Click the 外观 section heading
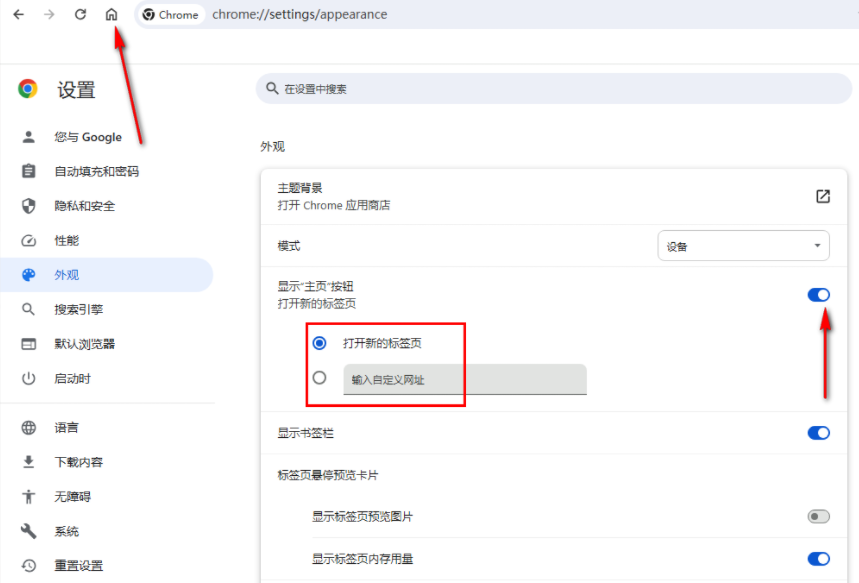Screen dimensions: 859x583 [x=272, y=146]
